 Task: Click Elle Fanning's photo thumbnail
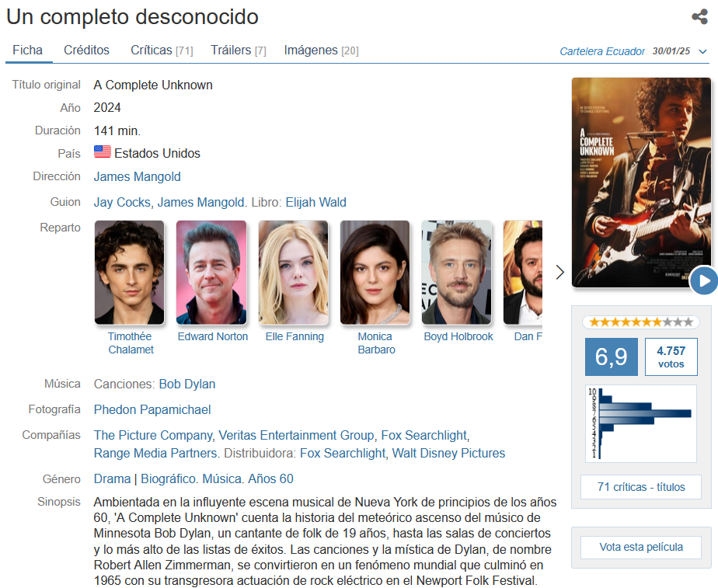[293, 273]
